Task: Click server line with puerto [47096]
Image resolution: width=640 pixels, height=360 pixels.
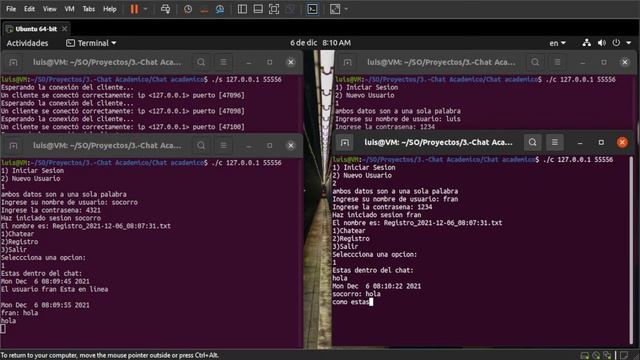Action: 122,95
